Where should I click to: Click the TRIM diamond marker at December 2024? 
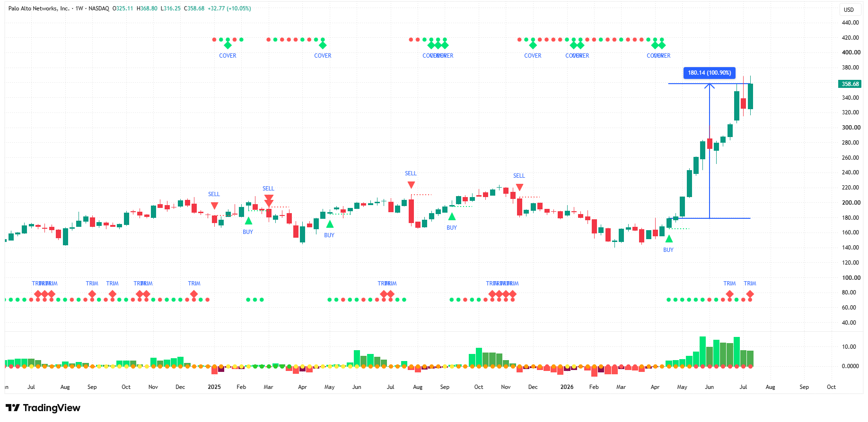pyautogui.click(x=194, y=294)
